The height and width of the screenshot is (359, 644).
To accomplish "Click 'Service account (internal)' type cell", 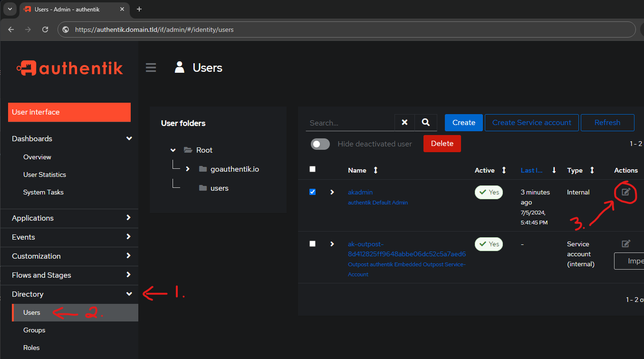I will point(581,254).
